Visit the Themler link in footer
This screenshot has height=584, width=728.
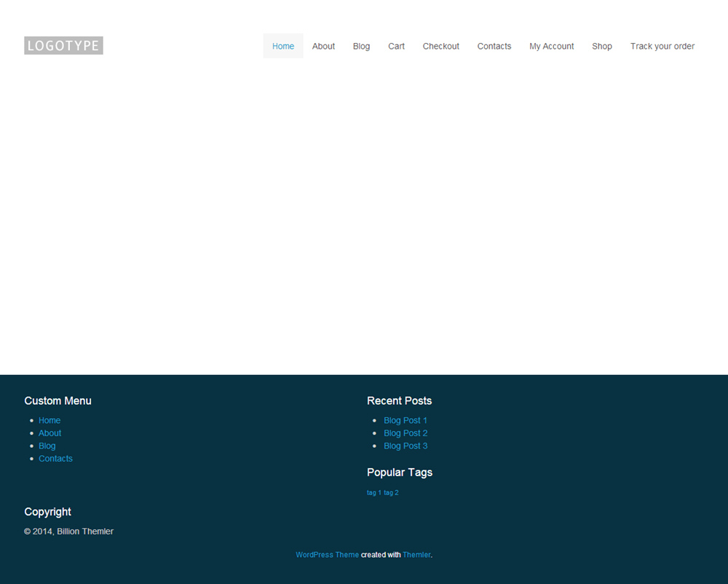coord(416,555)
